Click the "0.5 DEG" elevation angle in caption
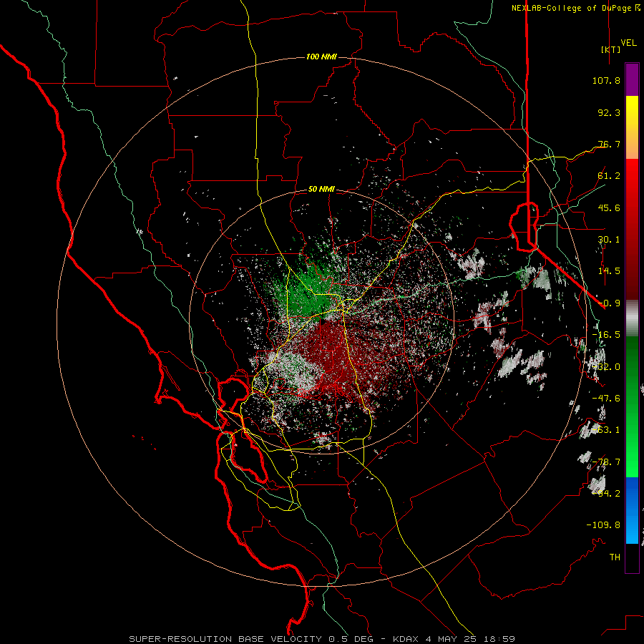644x644 pixels. tap(351, 639)
